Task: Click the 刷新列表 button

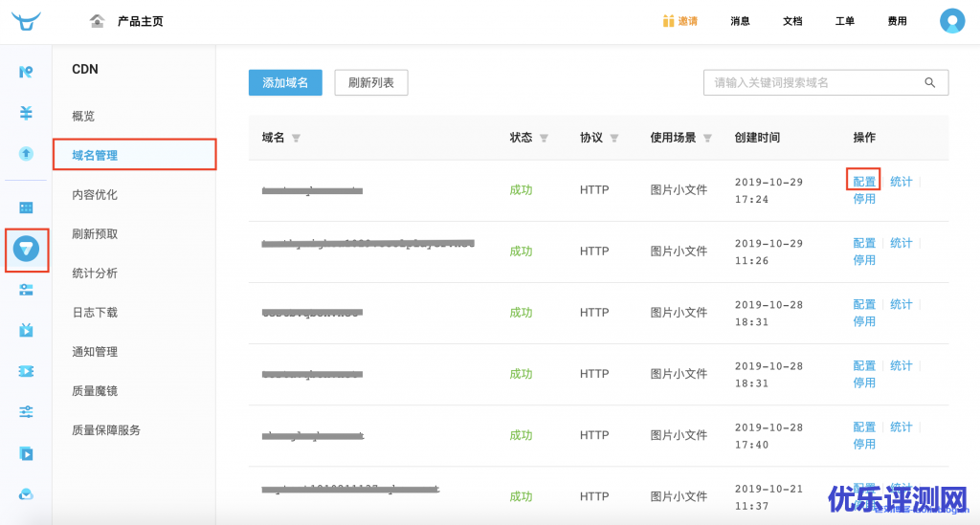Action: tap(371, 82)
